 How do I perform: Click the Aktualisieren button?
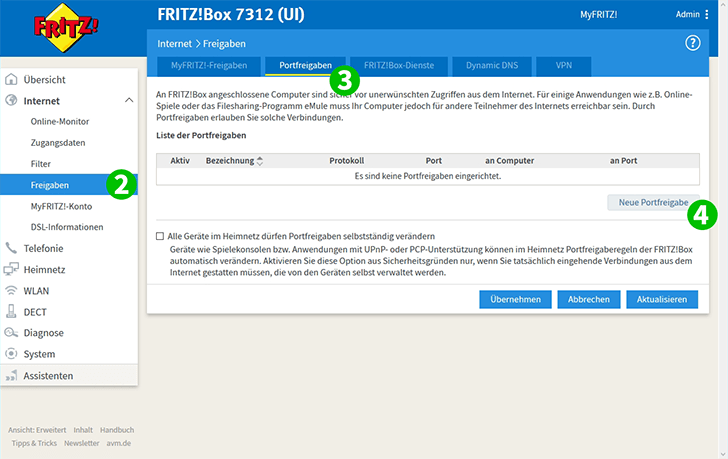coord(662,299)
